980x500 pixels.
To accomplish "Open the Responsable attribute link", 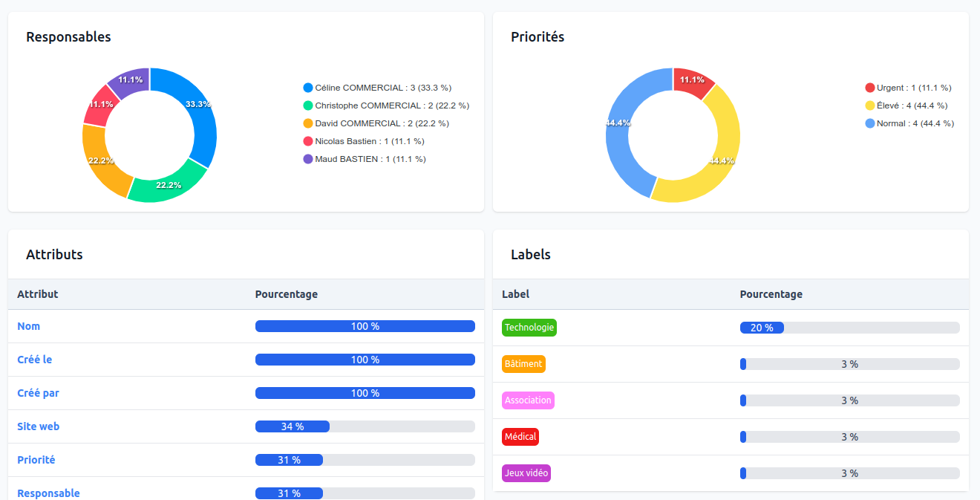I will (x=48, y=493).
